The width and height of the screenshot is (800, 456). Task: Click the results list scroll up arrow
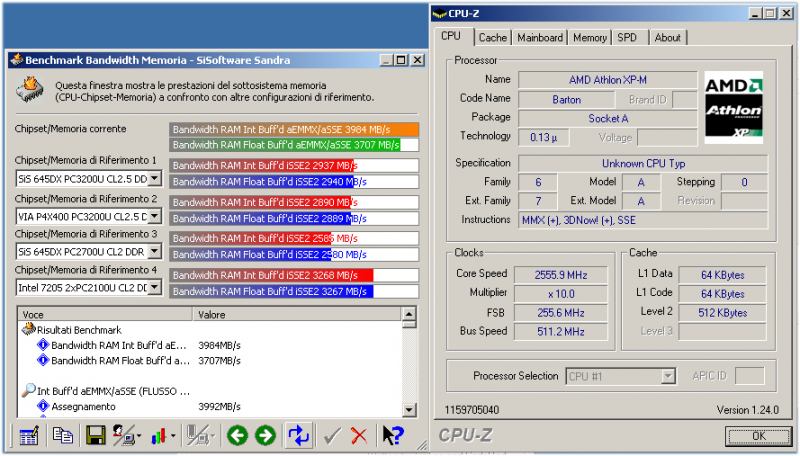tap(409, 314)
